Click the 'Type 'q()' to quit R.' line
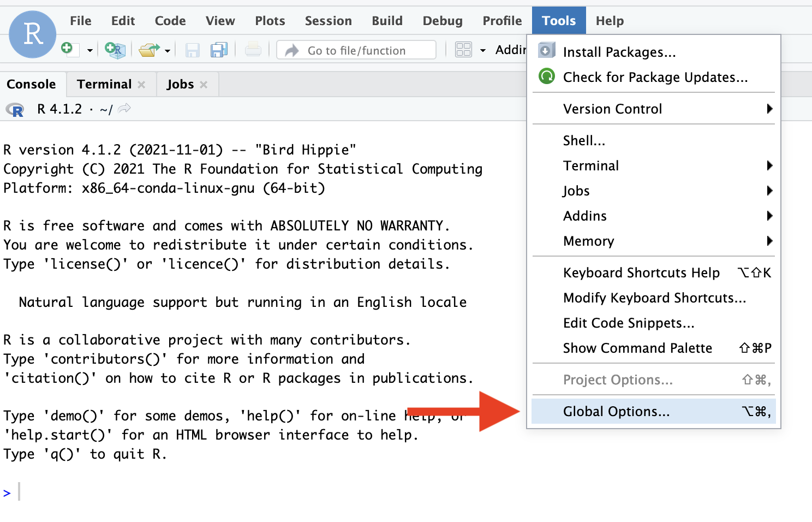The width and height of the screenshot is (812, 522). 85,454
